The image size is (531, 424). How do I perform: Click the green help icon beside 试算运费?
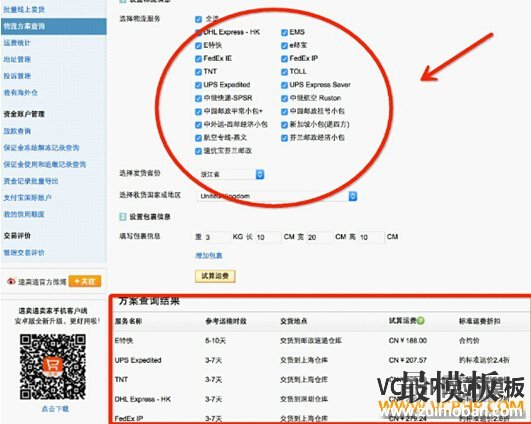coord(421,320)
